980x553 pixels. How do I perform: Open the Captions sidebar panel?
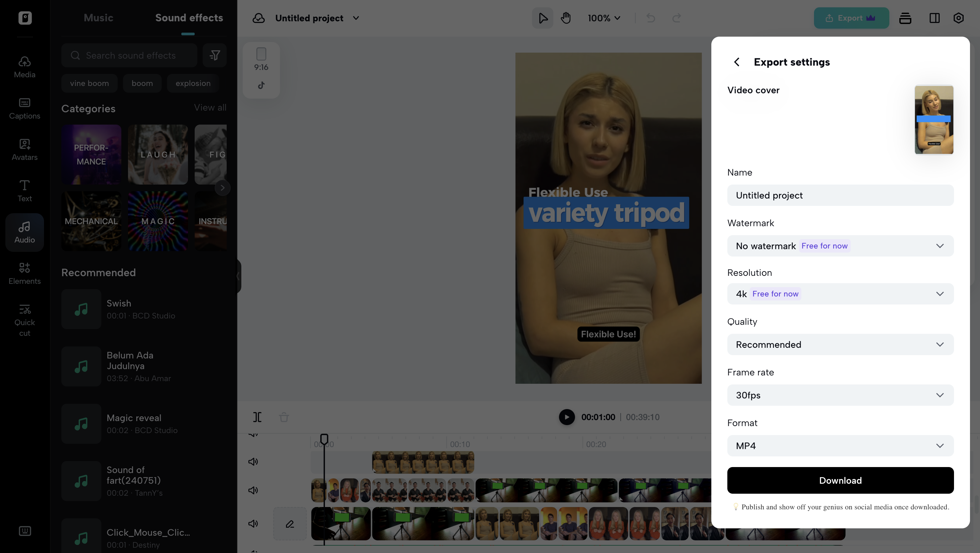pos(25,108)
